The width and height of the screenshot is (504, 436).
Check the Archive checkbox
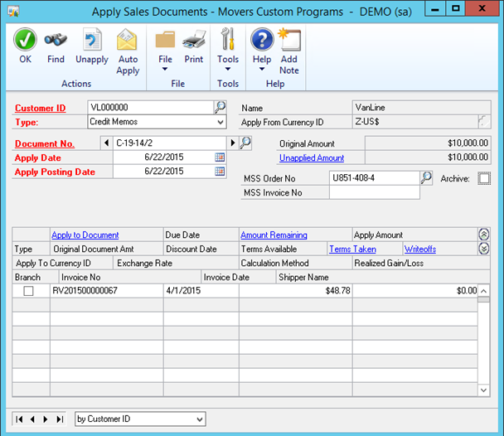pyautogui.click(x=484, y=177)
